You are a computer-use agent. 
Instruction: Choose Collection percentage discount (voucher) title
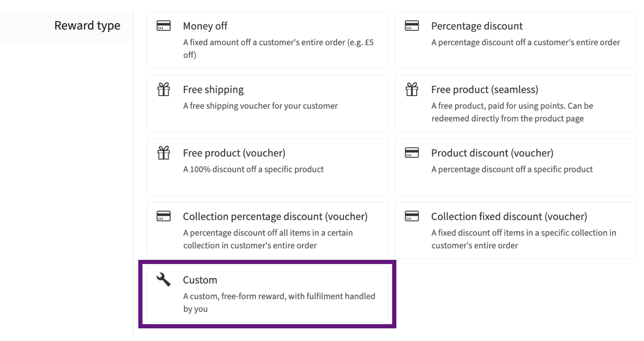(275, 217)
